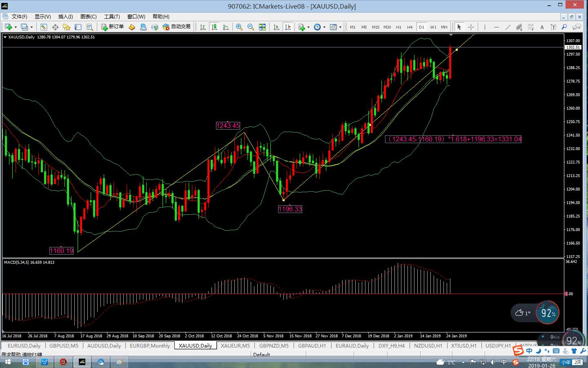Switch to the EURUSD,Daily chart tab

pyautogui.click(x=24, y=346)
